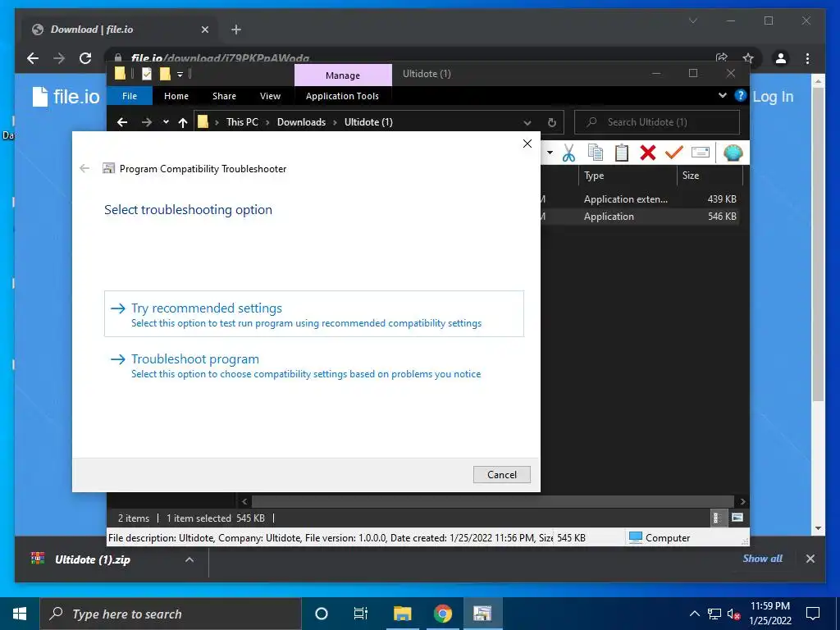Click the Cut scissors icon in Explorer toolbar
Viewport: 840px width, 630px height.
[568, 153]
